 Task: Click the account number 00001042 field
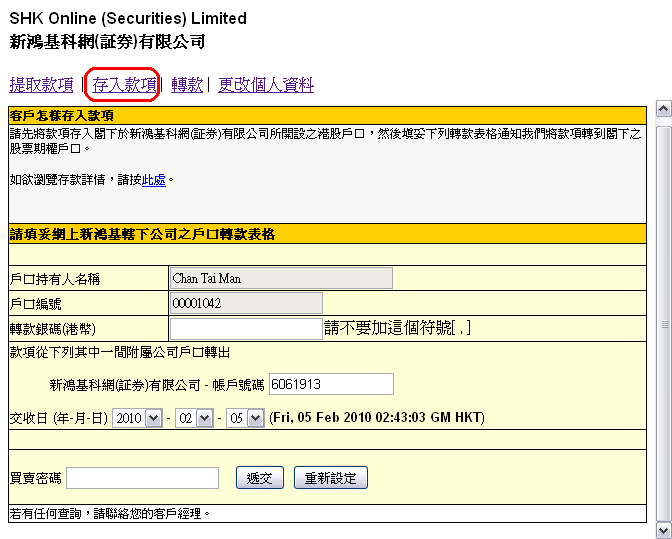pos(246,303)
